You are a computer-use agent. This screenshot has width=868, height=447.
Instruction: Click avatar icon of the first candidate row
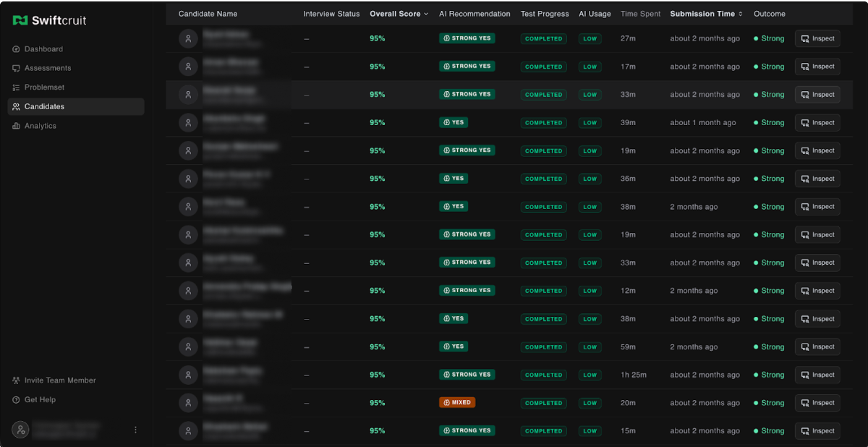[188, 39]
